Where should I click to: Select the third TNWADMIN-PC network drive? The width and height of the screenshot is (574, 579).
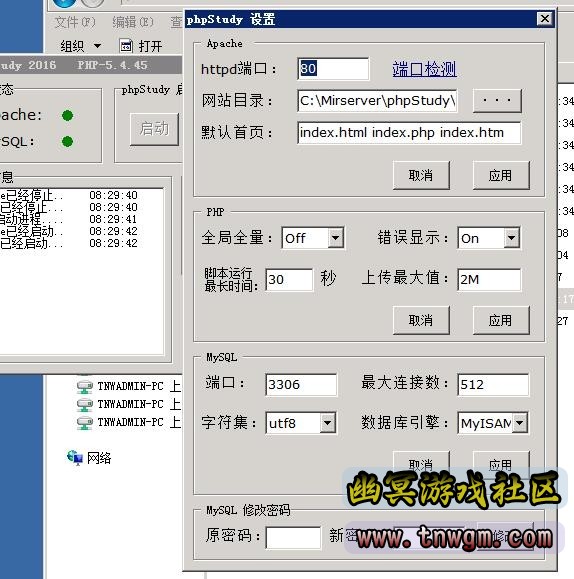(129, 422)
